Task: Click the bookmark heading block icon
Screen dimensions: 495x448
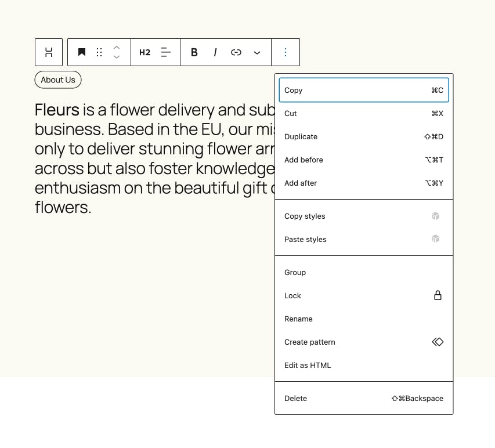Action: coord(82,52)
